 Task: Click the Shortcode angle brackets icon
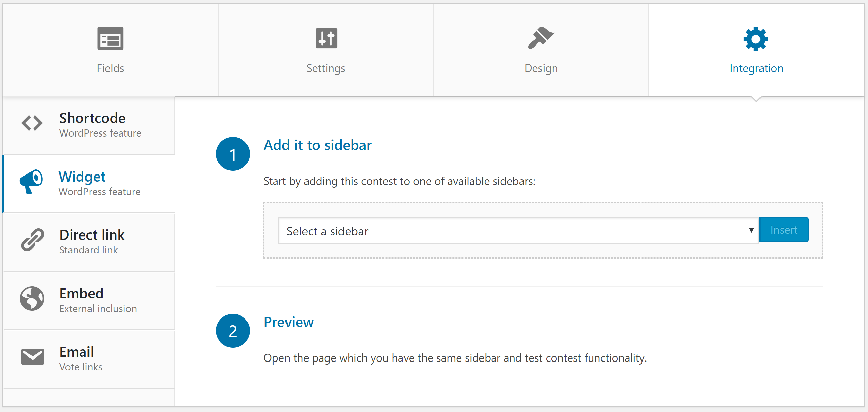[x=32, y=123]
